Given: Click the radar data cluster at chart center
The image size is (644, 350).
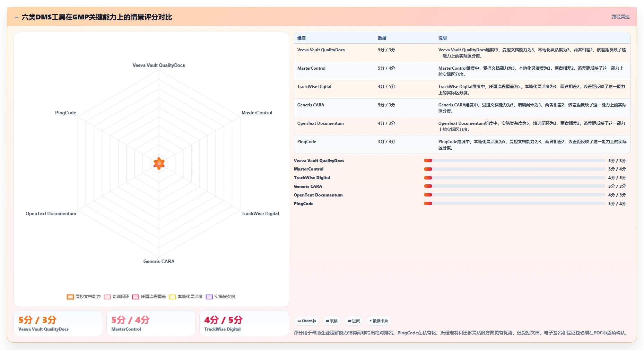Looking at the screenshot, I should coord(159,163).
